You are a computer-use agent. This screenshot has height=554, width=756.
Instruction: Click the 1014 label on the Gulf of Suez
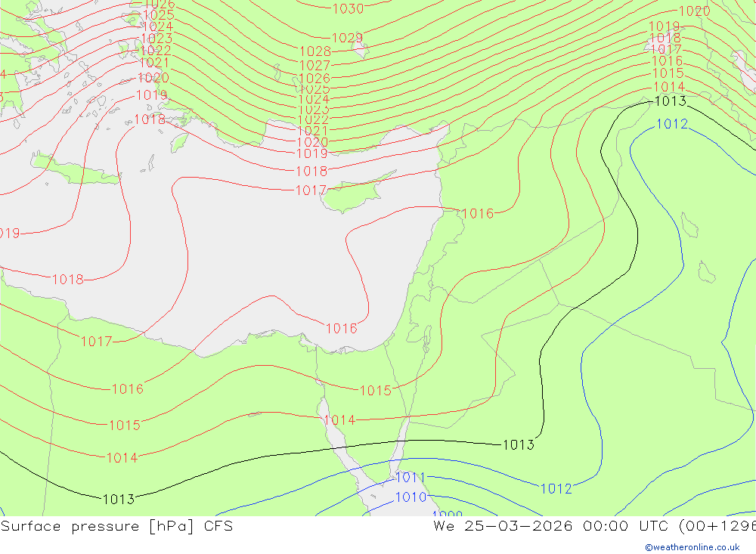pyautogui.click(x=339, y=420)
